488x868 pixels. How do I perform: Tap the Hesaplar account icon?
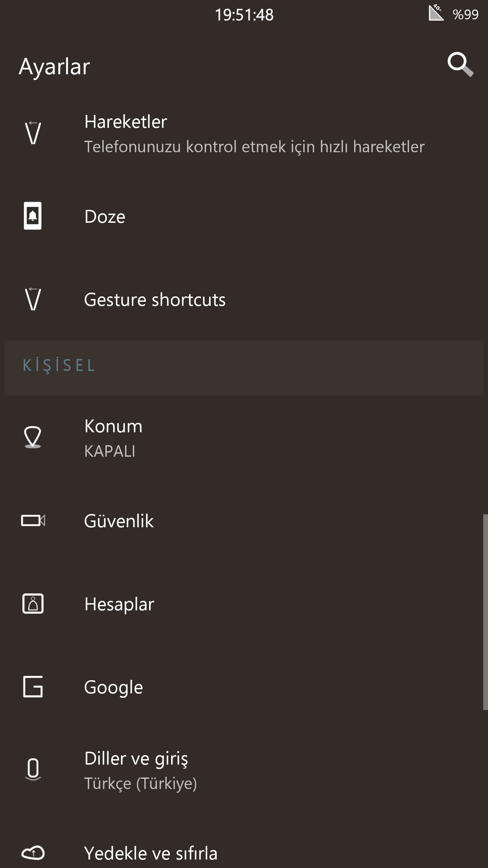click(x=33, y=604)
